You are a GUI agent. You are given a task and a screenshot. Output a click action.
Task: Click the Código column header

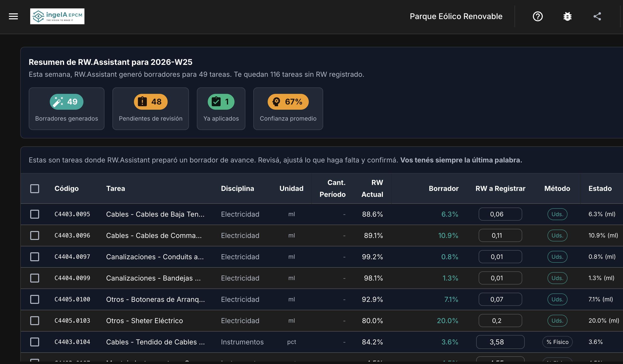(66, 188)
